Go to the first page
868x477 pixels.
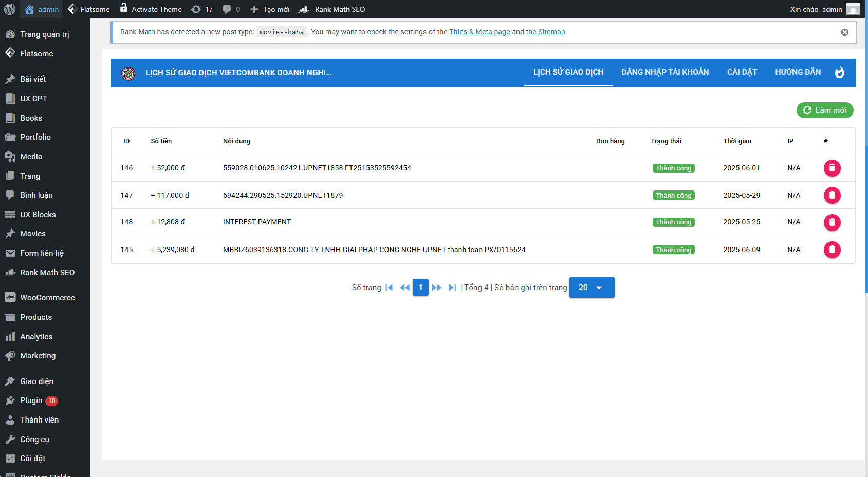389,288
